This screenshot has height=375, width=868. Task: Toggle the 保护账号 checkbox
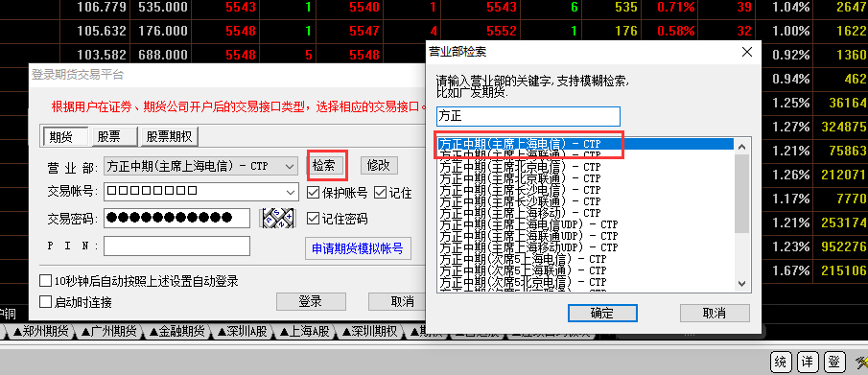[313, 192]
